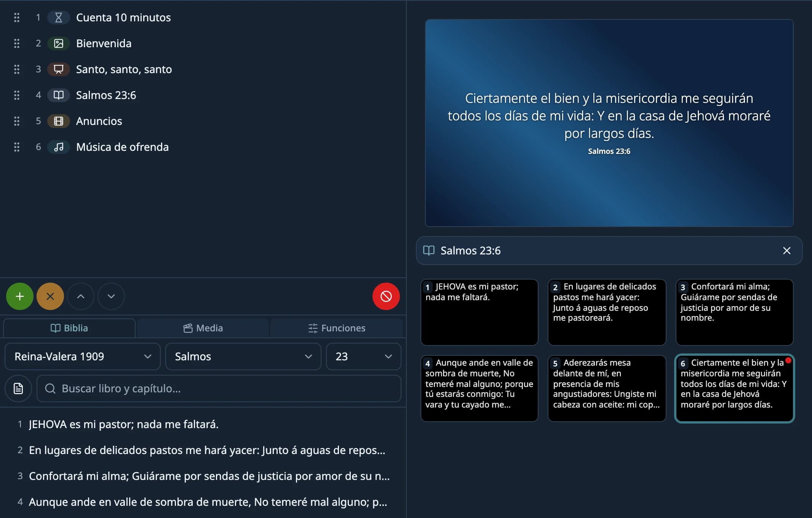Select slide 5 Aderezarás mesa delante de mí
Screen dimensions: 812x518
(x=607, y=388)
